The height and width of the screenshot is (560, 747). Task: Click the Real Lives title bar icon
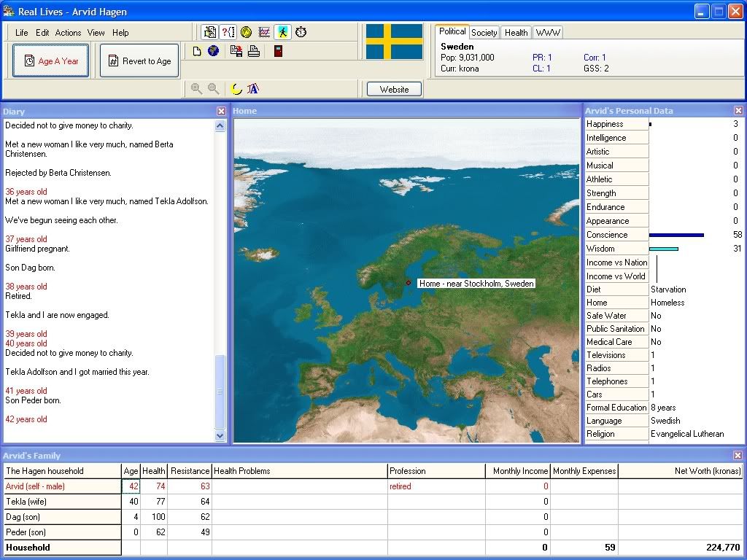tap(9, 11)
